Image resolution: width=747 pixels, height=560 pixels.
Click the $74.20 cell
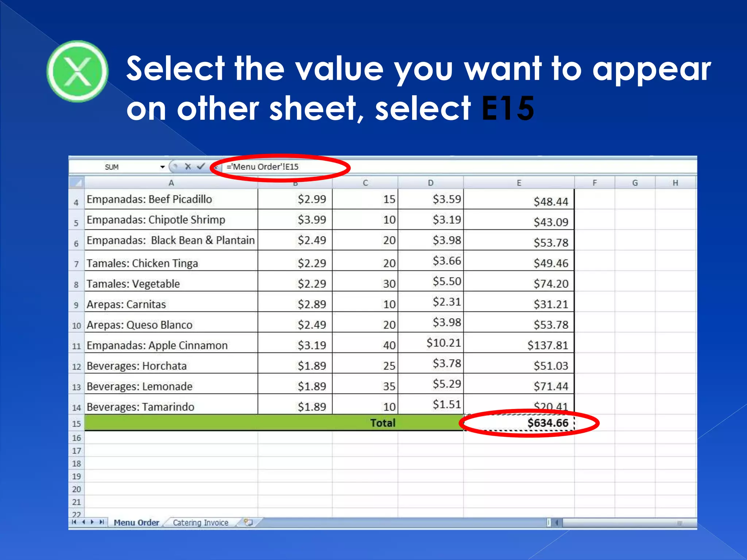click(x=519, y=281)
